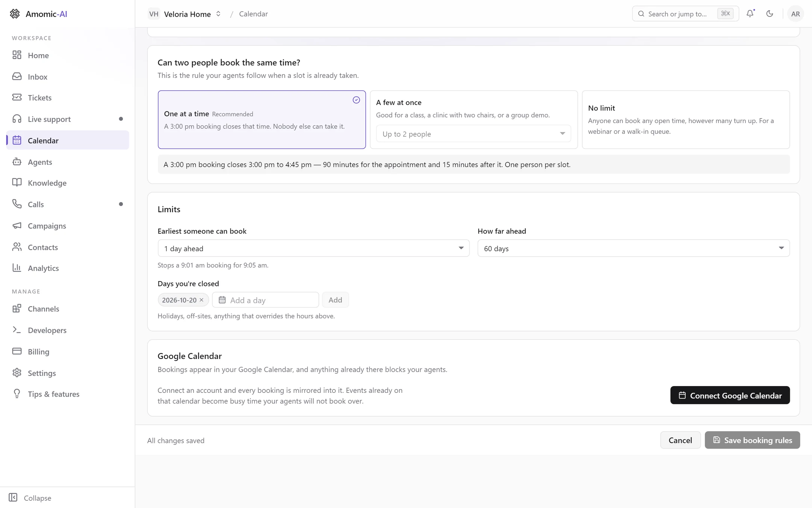Click the Tickets icon in sidebar
The image size is (812, 508).
(17, 97)
